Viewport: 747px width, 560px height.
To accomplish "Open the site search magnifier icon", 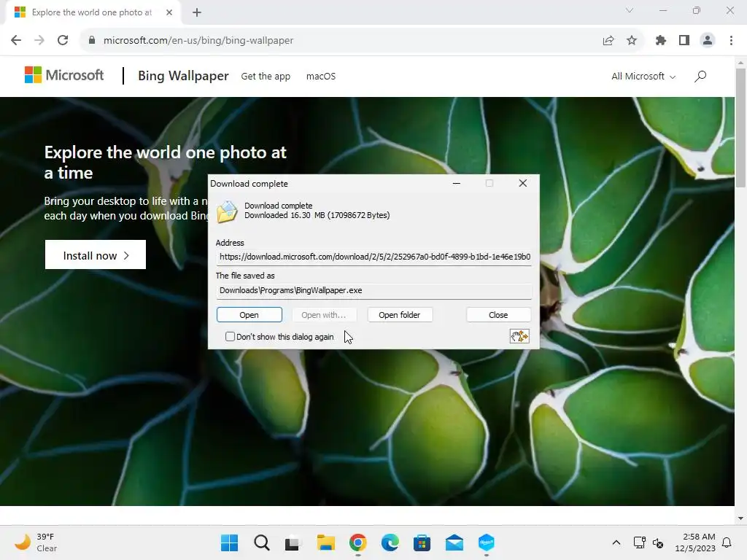I will tap(700, 76).
